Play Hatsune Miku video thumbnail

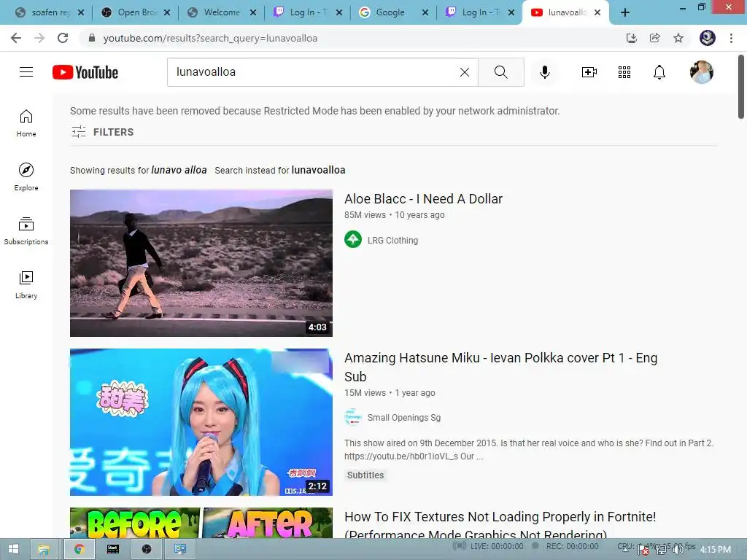201,422
